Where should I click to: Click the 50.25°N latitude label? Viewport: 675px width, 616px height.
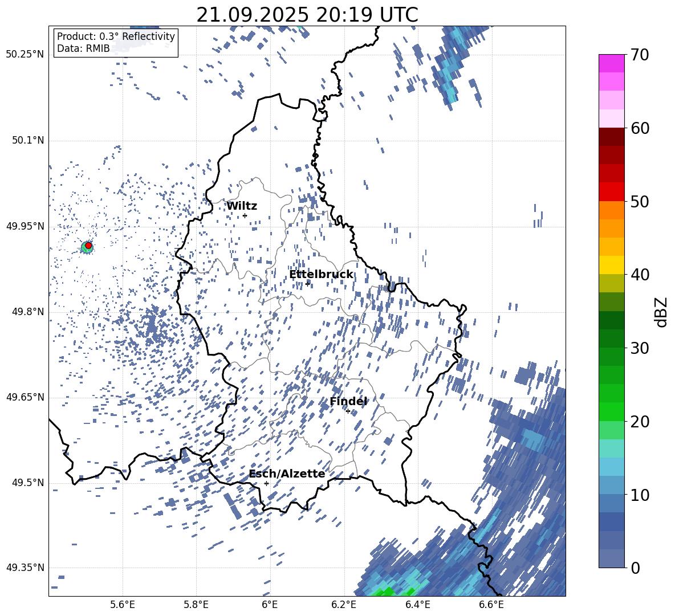tap(25, 55)
